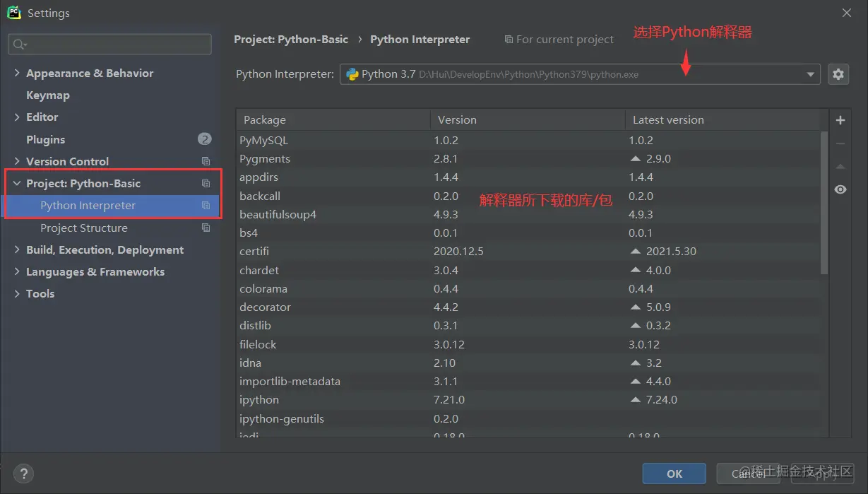Click latest version 7.24.0 for ipython
This screenshot has width=868, height=494.
[x=661, y=399]
